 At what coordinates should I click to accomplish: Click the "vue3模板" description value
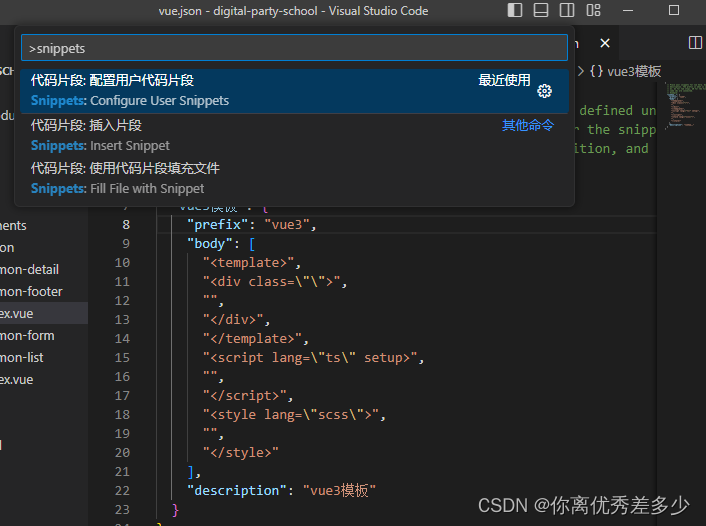339,490
